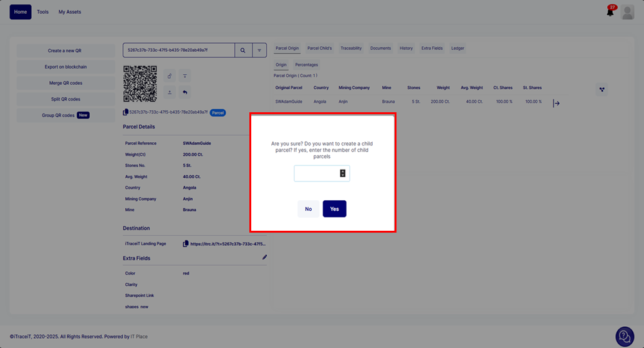The width and height of the screenshot is (644, 348).
Task: Copy the parcel ID using copy icon
Action: [126, 112]
